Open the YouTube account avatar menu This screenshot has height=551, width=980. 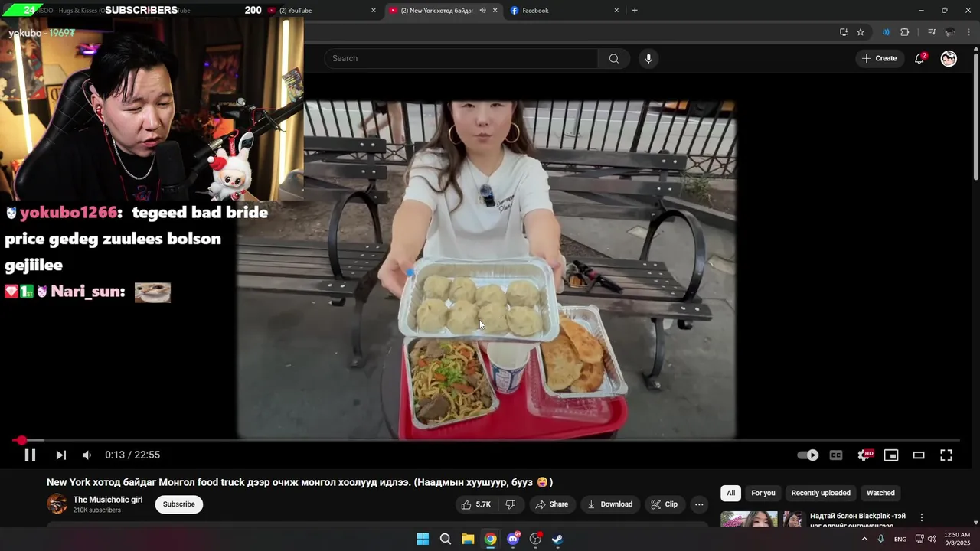click(949, 58)
